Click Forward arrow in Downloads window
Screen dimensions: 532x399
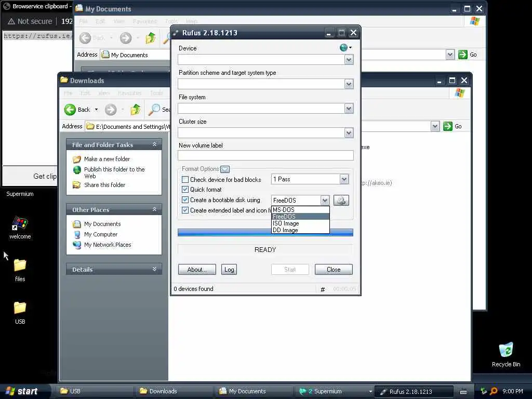[111, 109]
